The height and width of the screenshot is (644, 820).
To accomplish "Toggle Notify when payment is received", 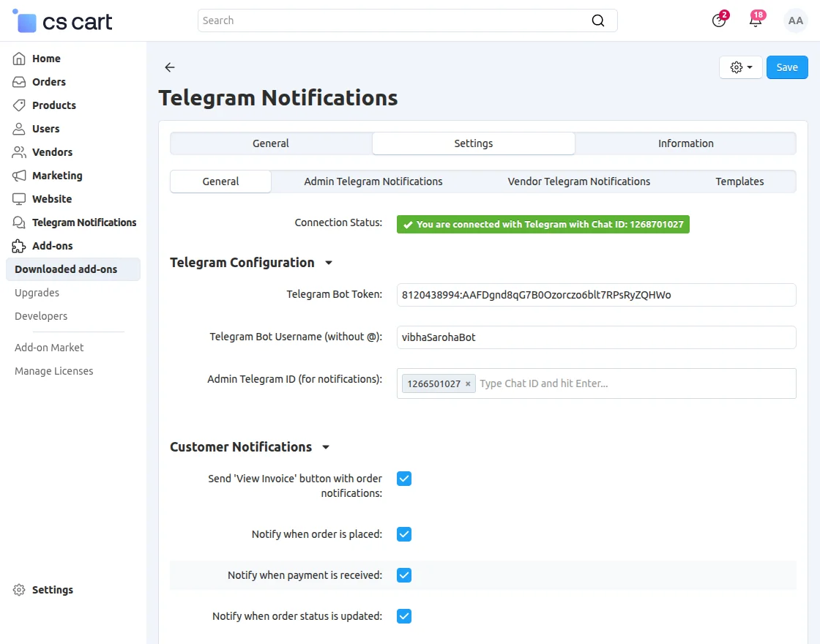I will (403, 575).
